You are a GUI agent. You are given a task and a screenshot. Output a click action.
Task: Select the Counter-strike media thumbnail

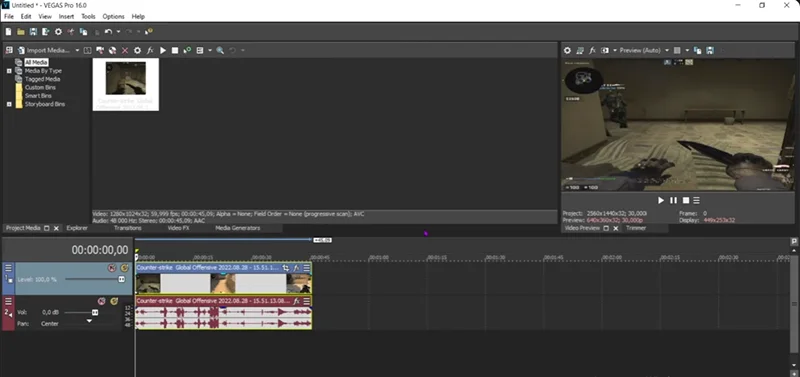[x=126, y=84]
